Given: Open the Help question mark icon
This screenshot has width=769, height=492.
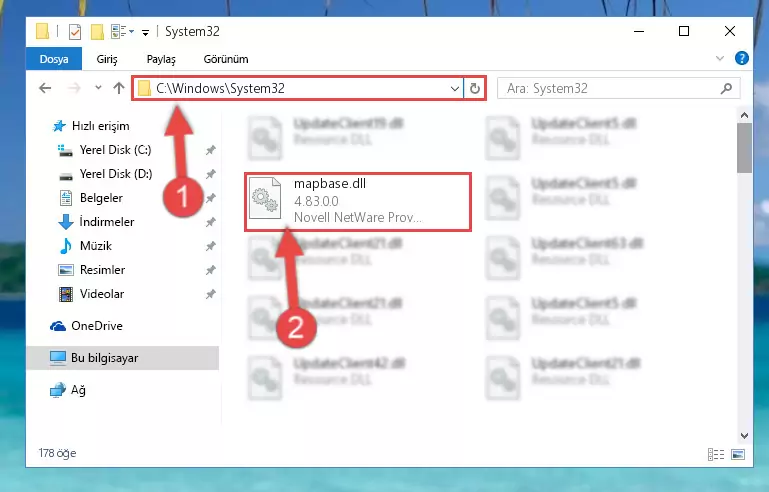Looking at the screenshot, I should pos(742,58).
